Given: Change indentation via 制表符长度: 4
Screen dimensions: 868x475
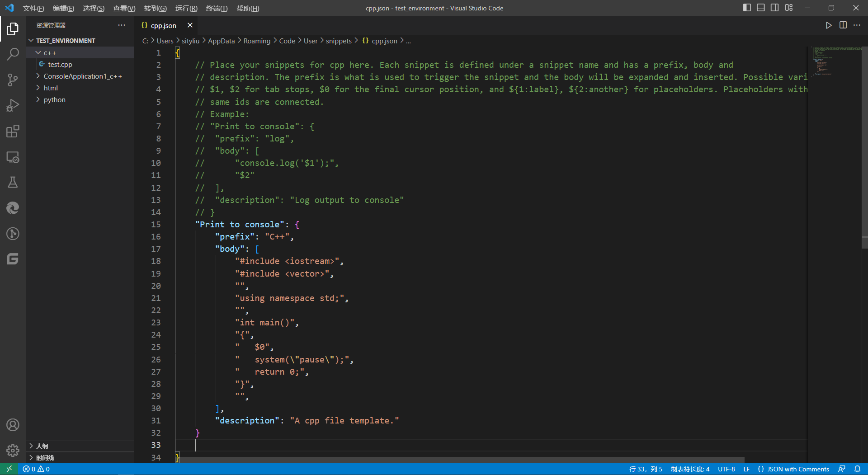Looking at the screenshot, I should [x=690, y=469].
